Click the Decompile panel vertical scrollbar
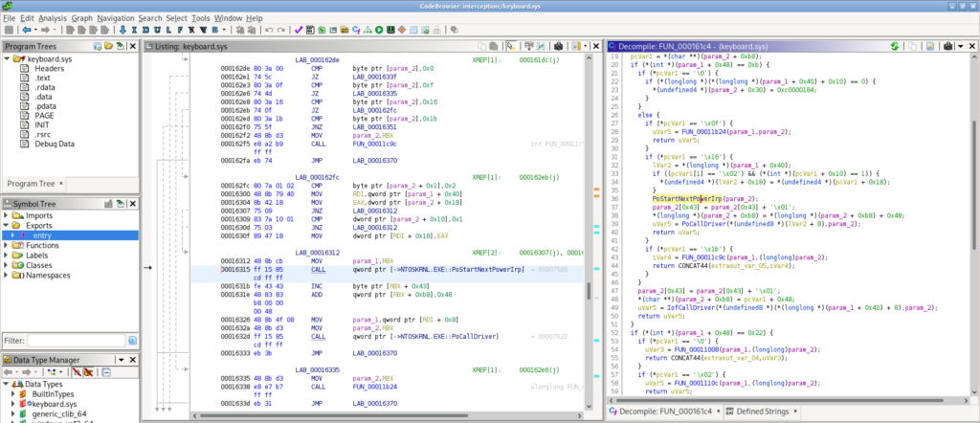The height and width of the screenshot is (423, 980). click(x=973, y=225)
